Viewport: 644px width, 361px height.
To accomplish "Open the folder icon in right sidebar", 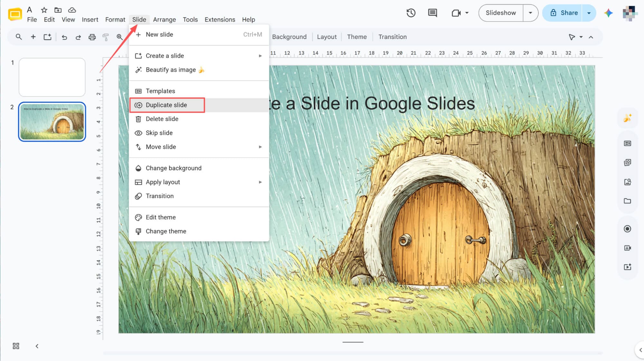I will tap(627, 201).
